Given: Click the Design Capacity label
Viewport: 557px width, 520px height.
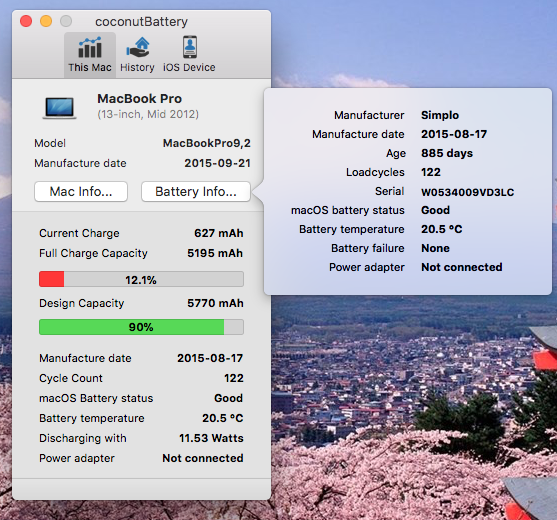Looking at the screenshot, I should (82, 303).
